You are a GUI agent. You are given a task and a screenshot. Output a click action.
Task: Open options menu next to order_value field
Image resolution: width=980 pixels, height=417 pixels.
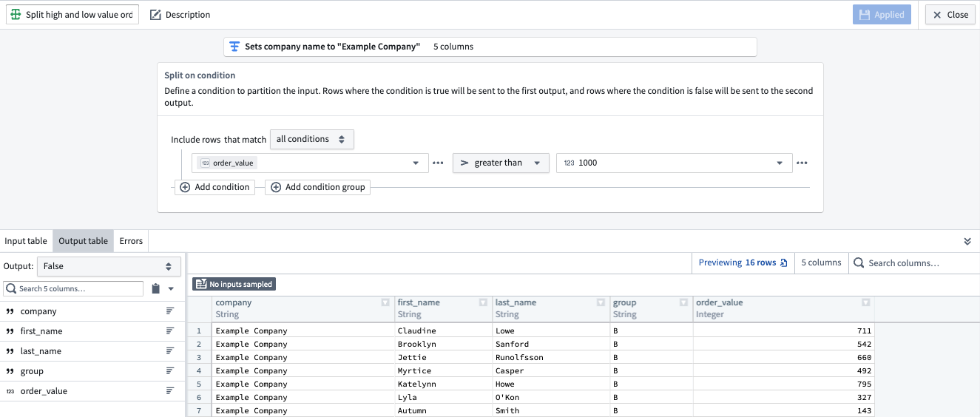(438, 163)
